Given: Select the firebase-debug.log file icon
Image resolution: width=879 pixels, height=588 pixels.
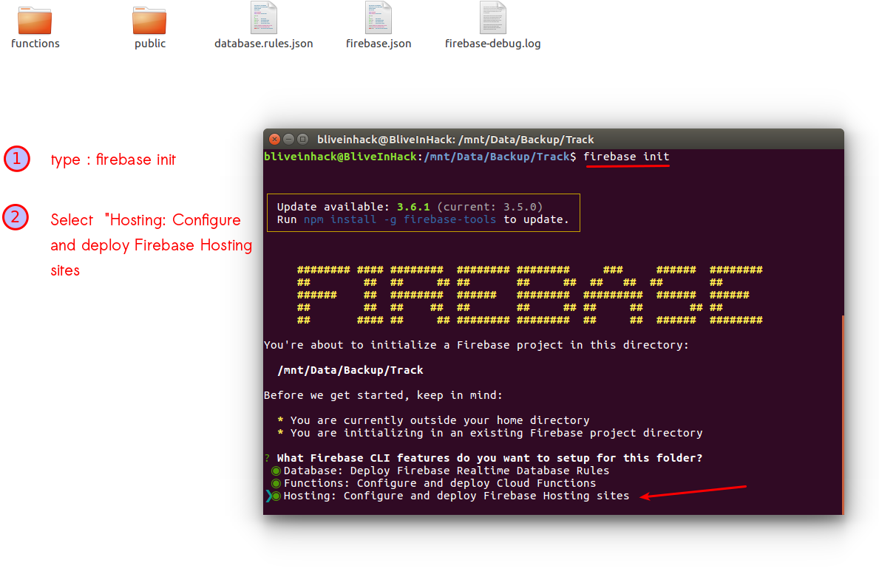Looking at the screenshot, I should pyautogui.click(x=493, y=18).
